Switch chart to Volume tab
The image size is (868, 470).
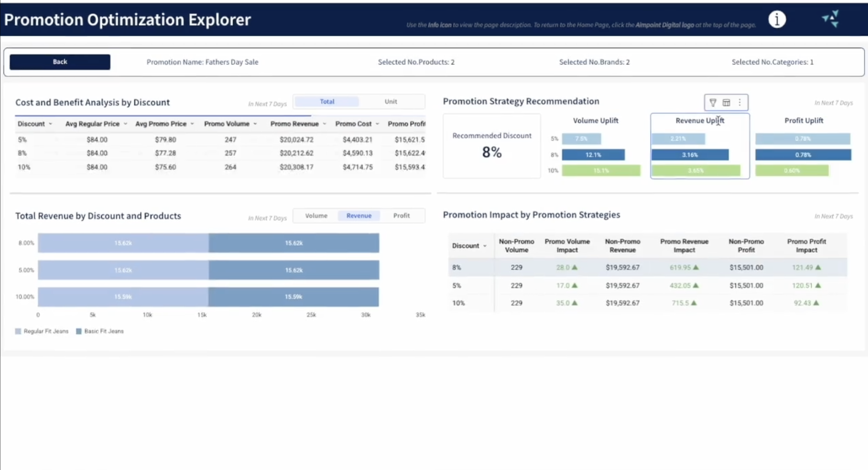(x=316, y=215)
